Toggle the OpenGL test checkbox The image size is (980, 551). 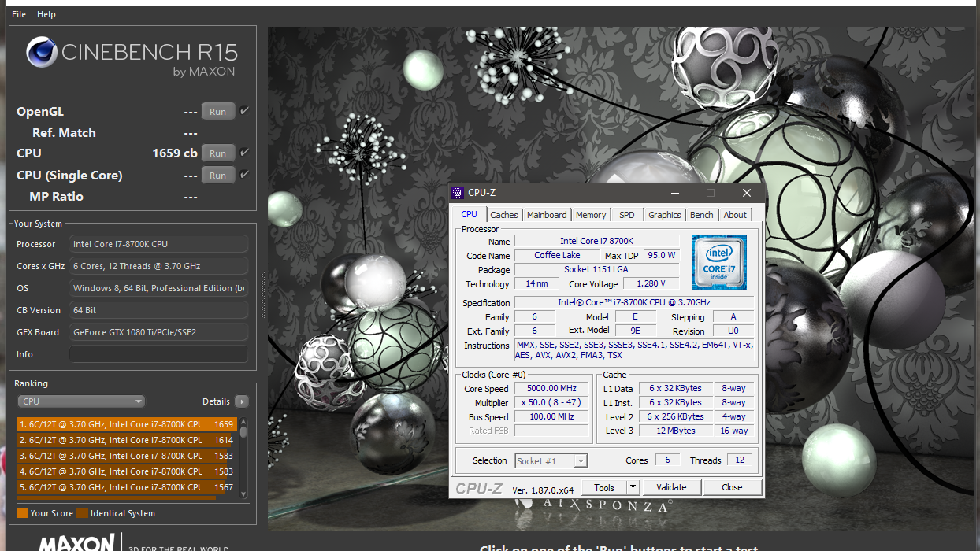(245, 111)
